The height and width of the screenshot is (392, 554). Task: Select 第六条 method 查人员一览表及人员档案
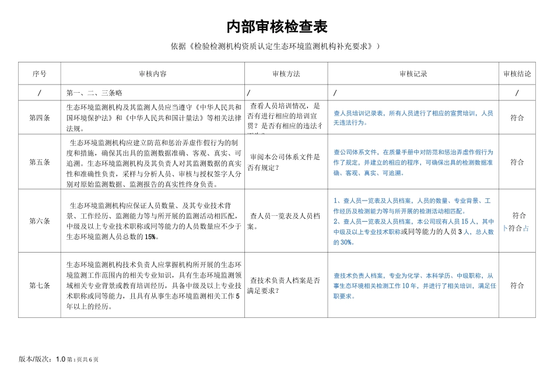[283, 221]
